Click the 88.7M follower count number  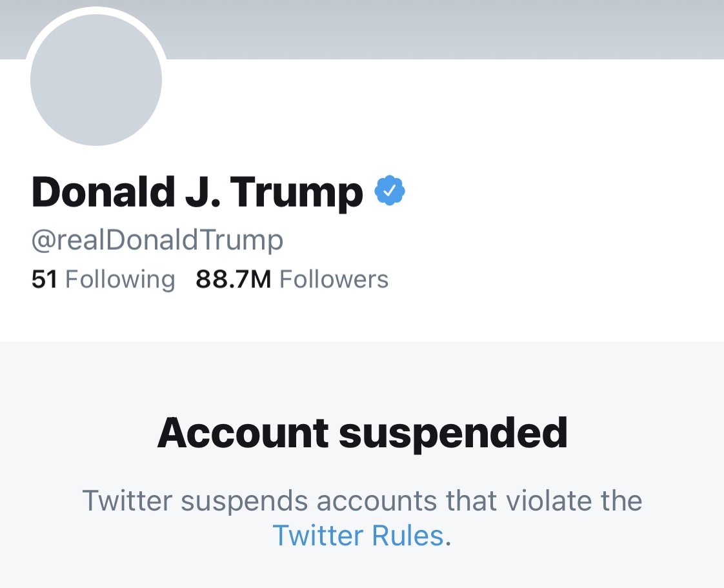[x=234, y=279]
